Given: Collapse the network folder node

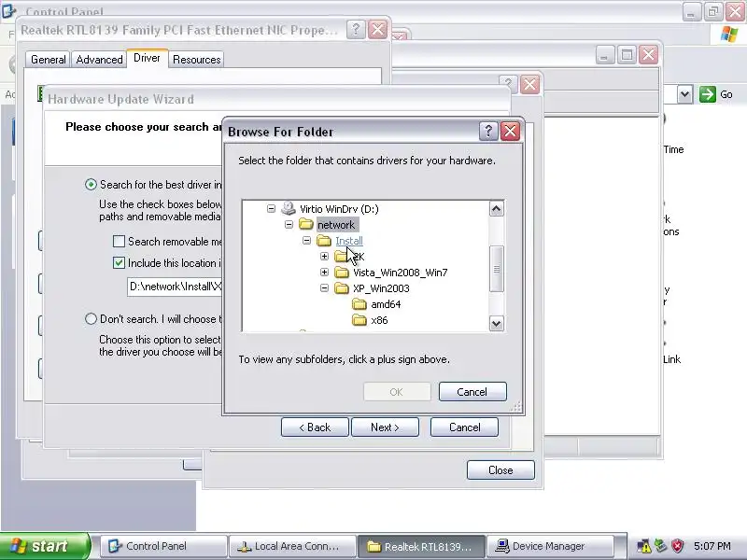Looking at the screenshot, I should coord(289,224).
